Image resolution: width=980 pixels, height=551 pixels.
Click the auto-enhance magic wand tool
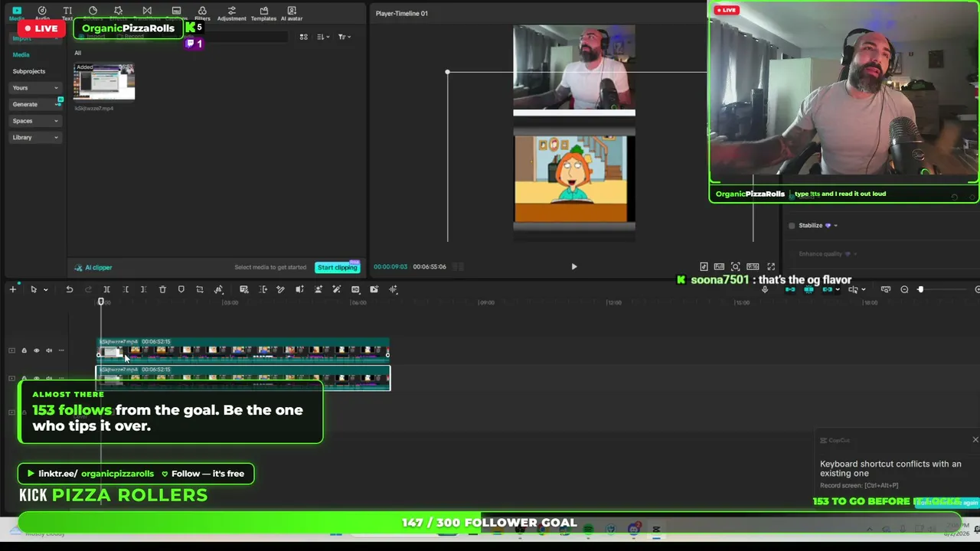[x=337, y=289]
